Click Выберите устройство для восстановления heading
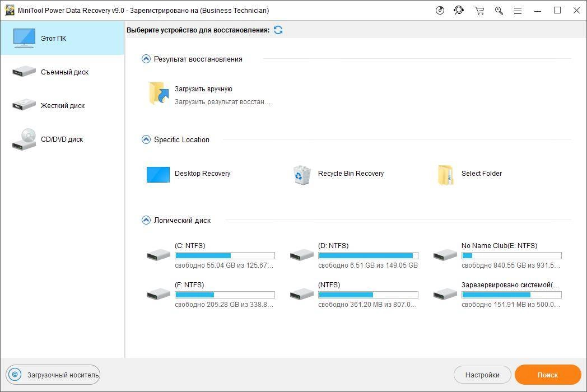This screenshot has width=587, height=392. (198, 30)
